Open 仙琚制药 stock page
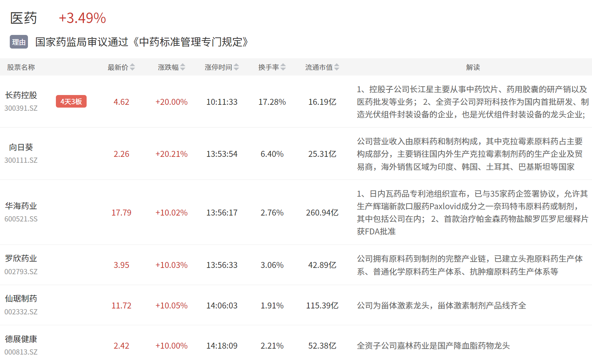592x364 pixels. tap(21, 299)
